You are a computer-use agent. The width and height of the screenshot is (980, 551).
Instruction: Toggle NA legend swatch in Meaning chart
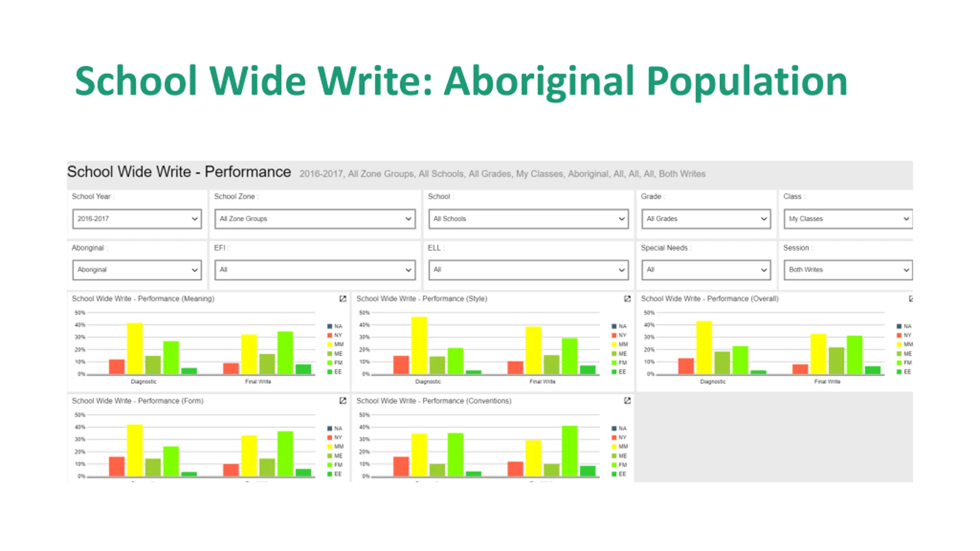click(x=330, y=326)
